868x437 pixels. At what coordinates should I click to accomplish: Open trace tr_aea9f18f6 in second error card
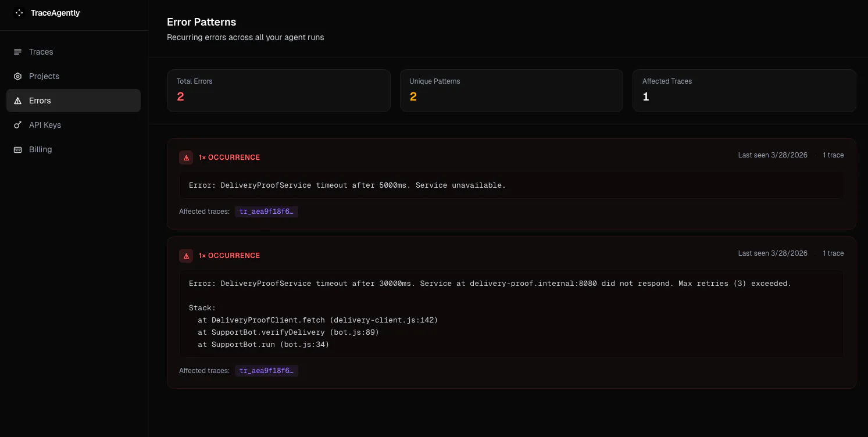pos(266,371)
